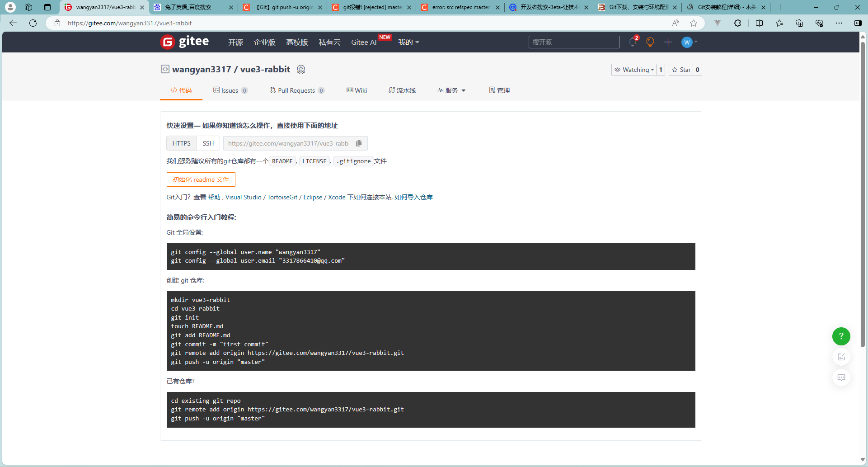868x467 pixels.
Task: Open the 服务 dropdown
Action: pyautogui.click(x=451, y=90)
